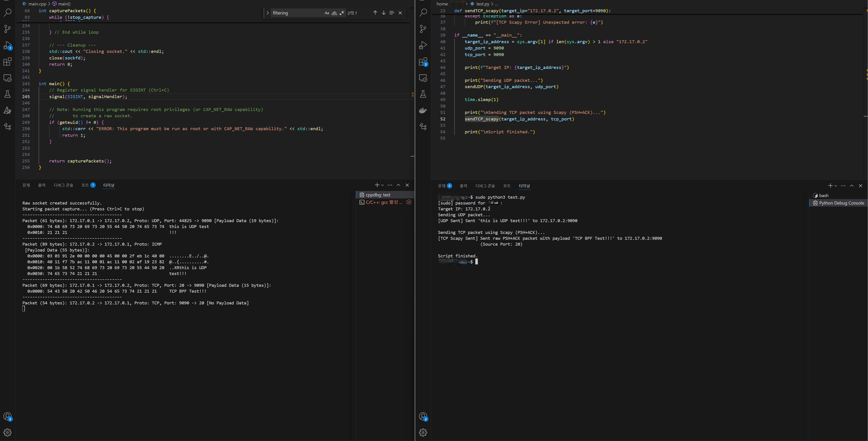Open Source Control in left window activity bar
Screen dimensions: 868x441
7,29
